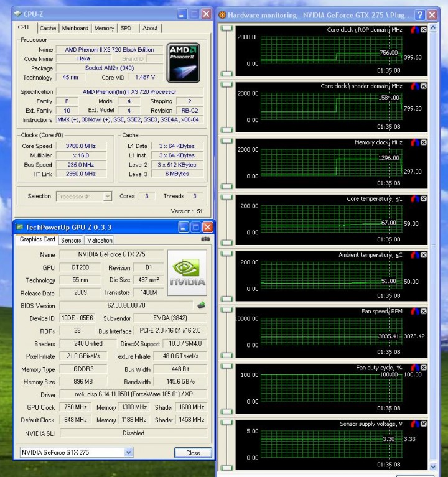
Task: Close the Memory clock graph
Action: tap(424, 142)
